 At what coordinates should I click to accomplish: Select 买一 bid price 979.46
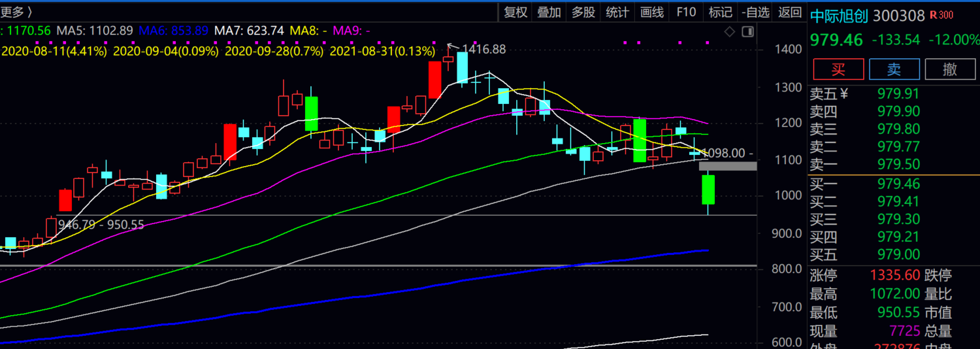(898, 184)
